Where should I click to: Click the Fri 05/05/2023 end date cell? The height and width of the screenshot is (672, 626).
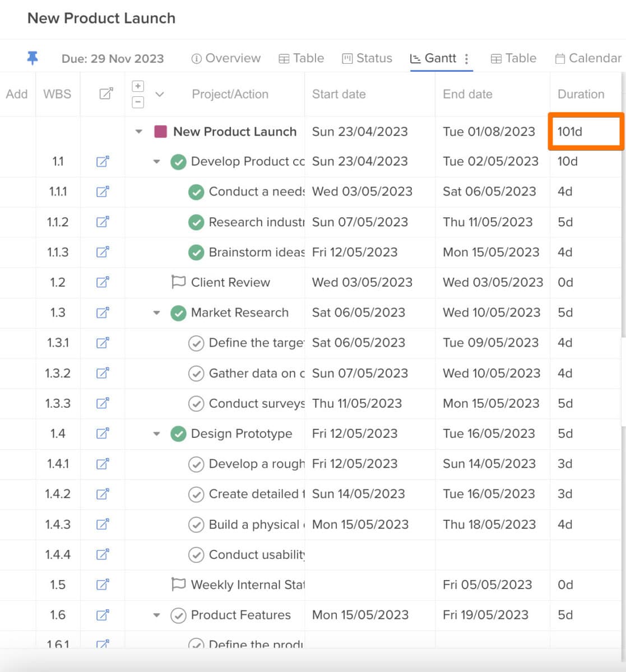pyautogui.click(x=488, y=585)
